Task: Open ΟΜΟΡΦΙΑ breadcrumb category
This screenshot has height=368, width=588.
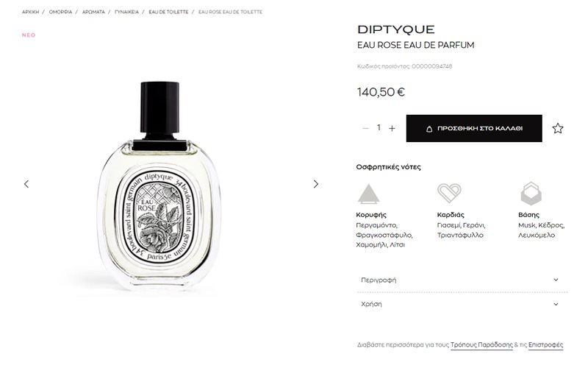Action: coord(60,12)
